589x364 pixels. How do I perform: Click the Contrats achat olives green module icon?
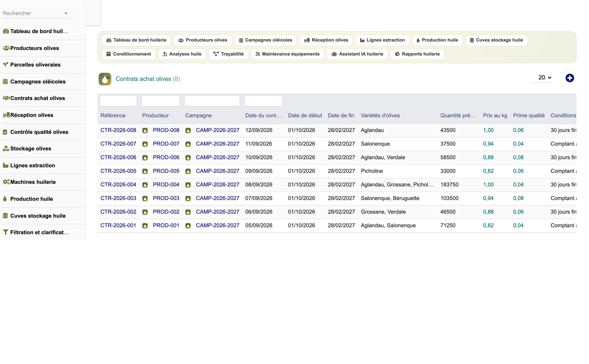(x=105, y=79)
